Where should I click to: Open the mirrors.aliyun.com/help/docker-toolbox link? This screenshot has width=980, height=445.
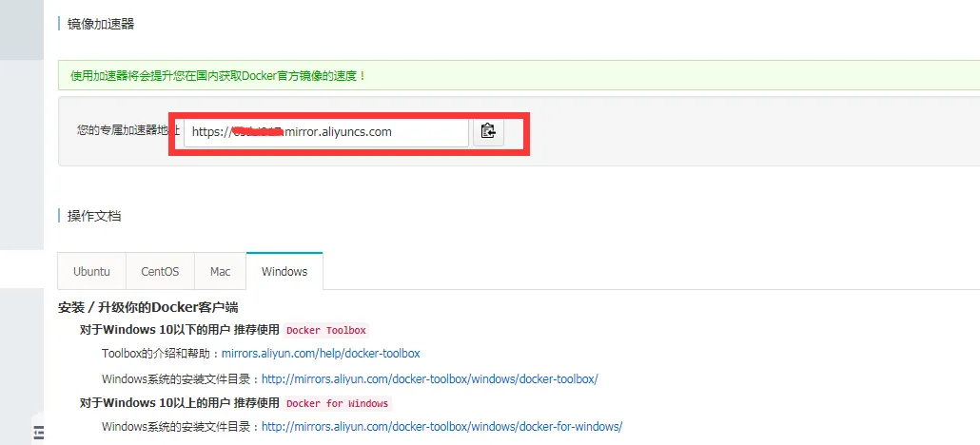[321, 353]
